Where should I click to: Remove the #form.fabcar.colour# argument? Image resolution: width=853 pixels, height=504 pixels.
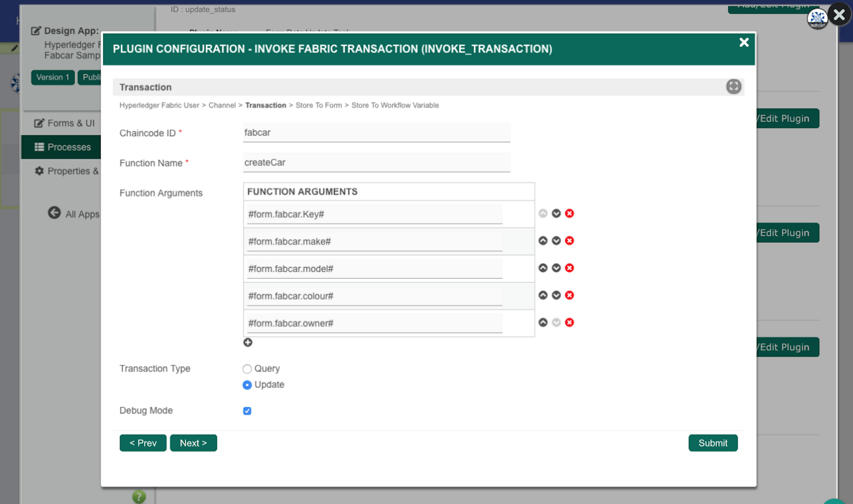point(569,295)
